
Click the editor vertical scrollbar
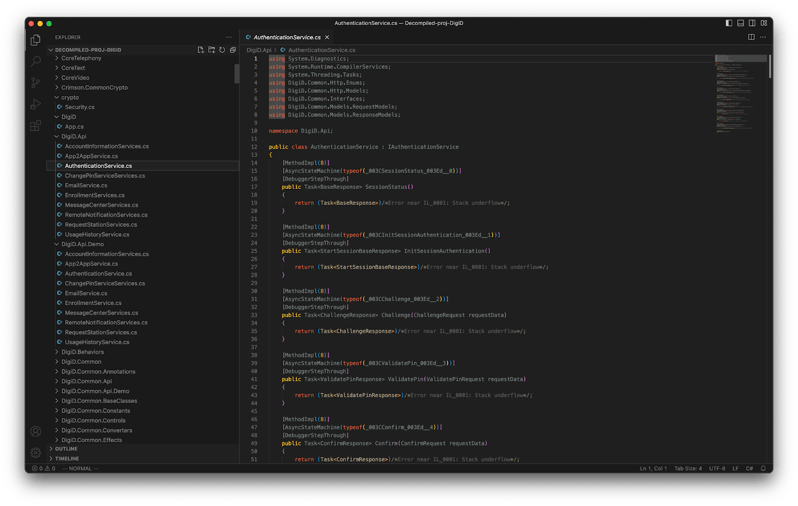pyautogui.click(x=770, y=66)
